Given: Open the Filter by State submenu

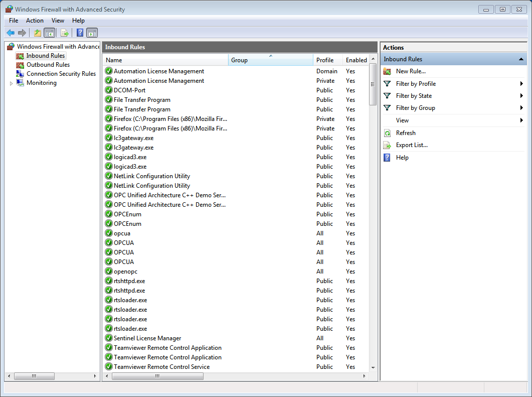Looking at the screenshot, I should 454,96.
